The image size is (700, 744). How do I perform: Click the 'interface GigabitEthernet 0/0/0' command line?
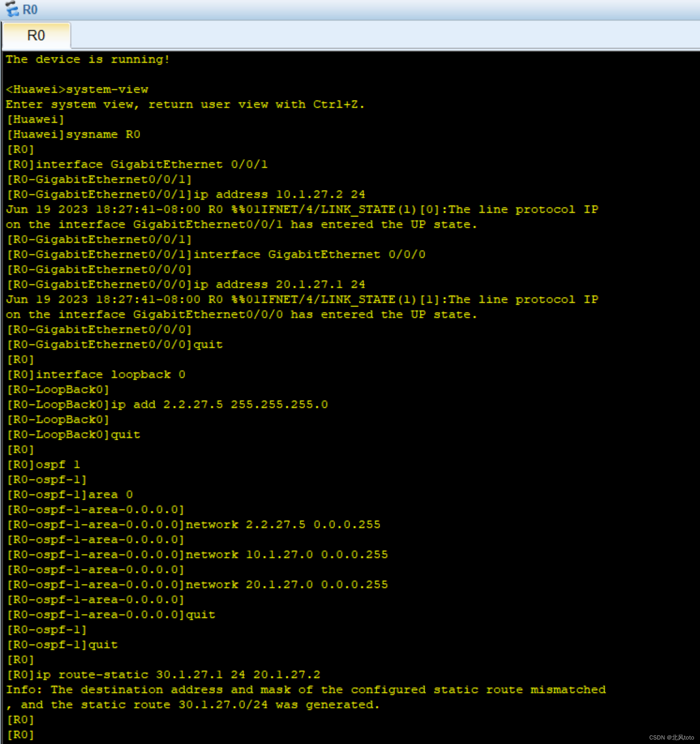point(216,254)
